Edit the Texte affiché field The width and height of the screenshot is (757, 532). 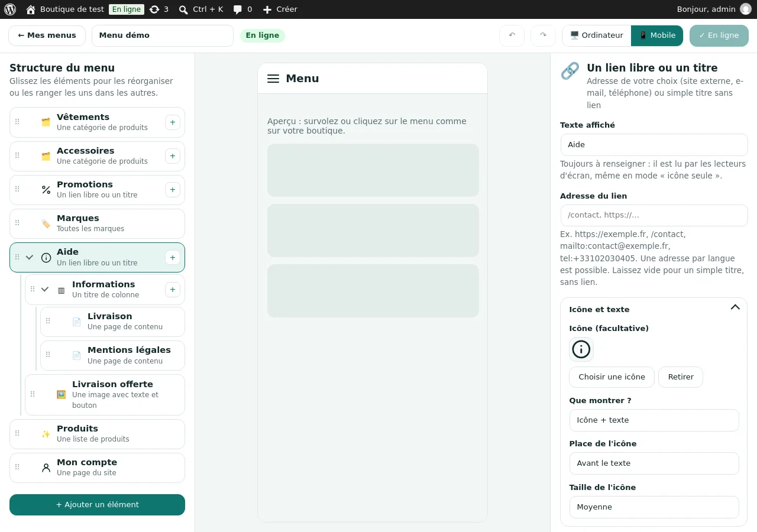tap(654, 145)
